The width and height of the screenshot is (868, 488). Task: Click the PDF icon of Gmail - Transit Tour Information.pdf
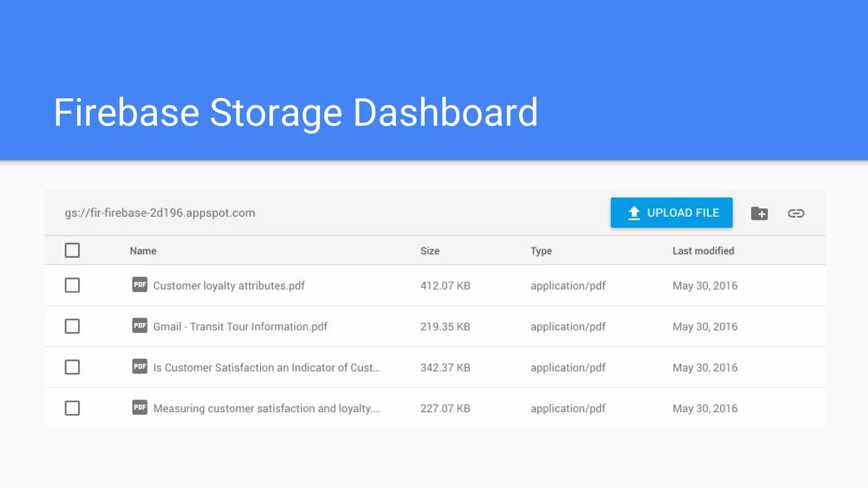139,326
